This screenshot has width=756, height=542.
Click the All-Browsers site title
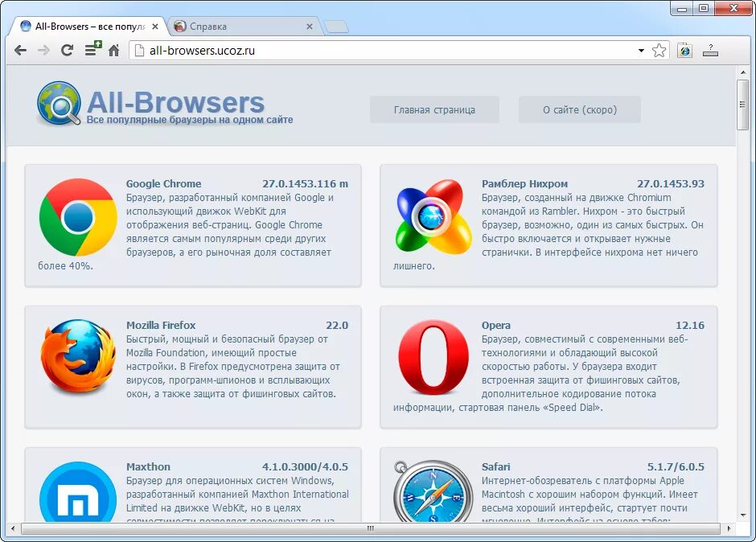pos(176,102)
